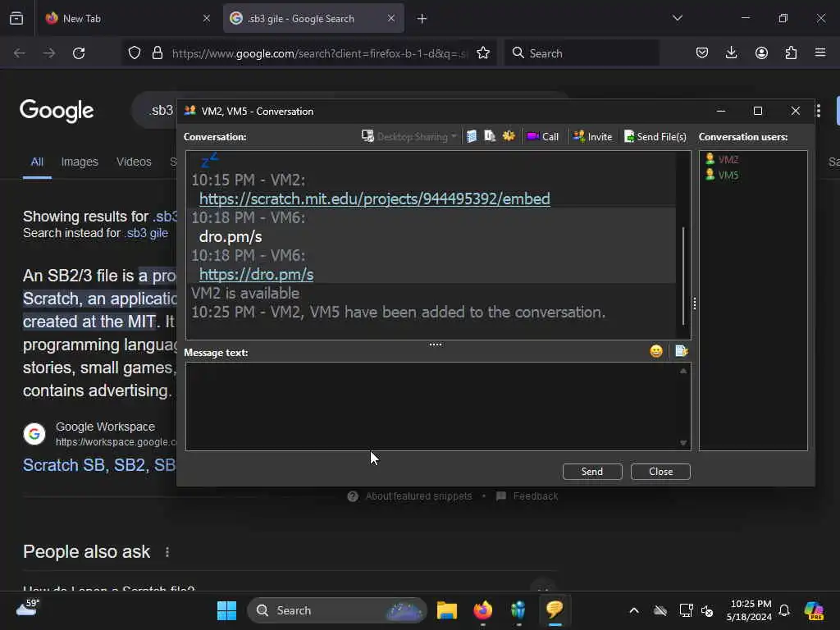Open the emoji smiley picker
The height and width of the screenshot is (630, 840).
coord(656,351)
